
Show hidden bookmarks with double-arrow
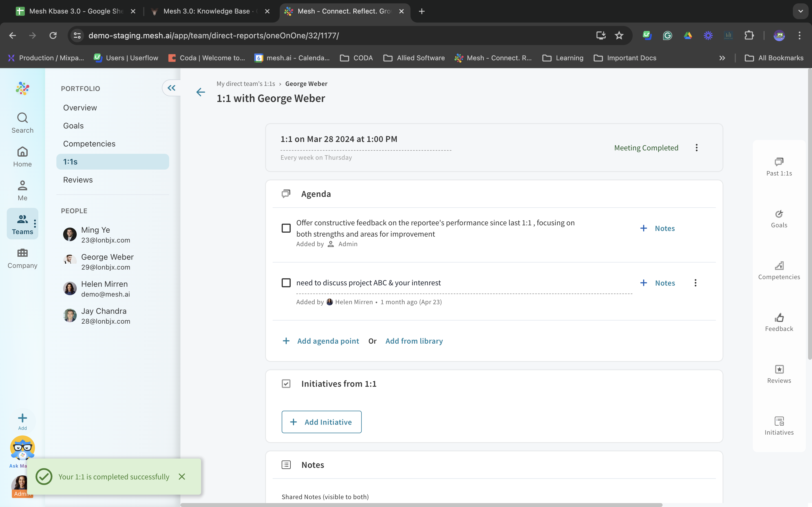pyautogui.click(x=722, y=58)
